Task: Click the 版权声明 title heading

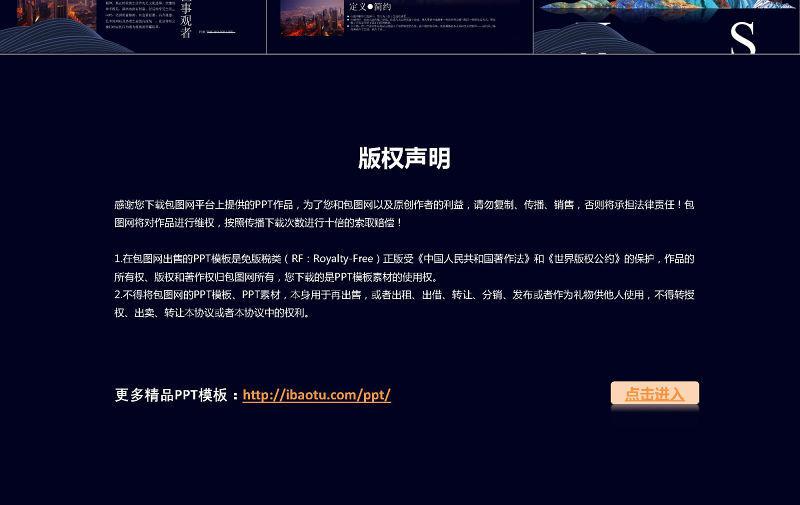Action: [404, 158]
